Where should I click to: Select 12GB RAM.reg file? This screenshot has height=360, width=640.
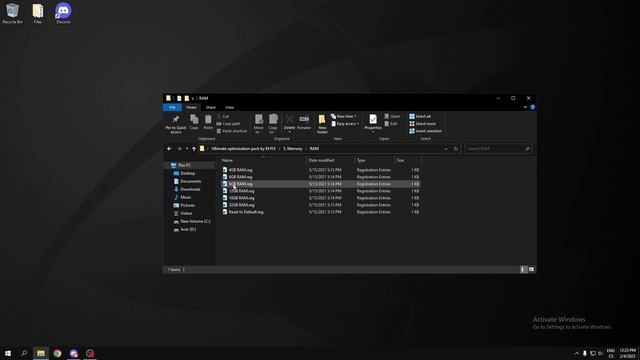click(321, 191)
